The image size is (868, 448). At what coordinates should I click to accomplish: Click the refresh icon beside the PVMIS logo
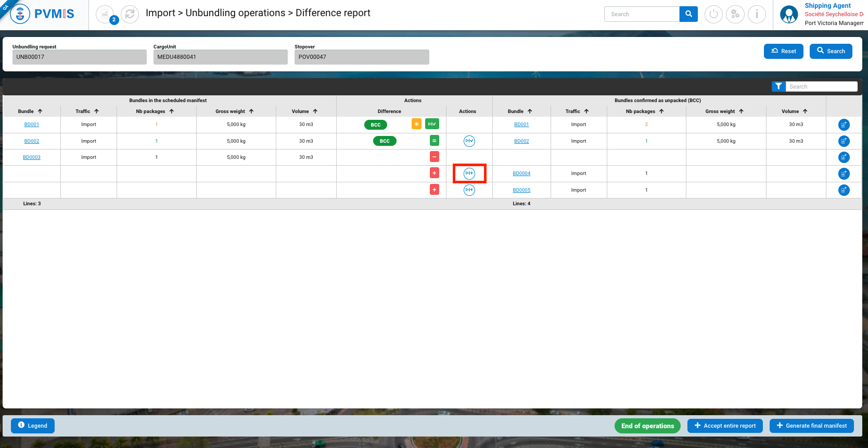(130, 14)
